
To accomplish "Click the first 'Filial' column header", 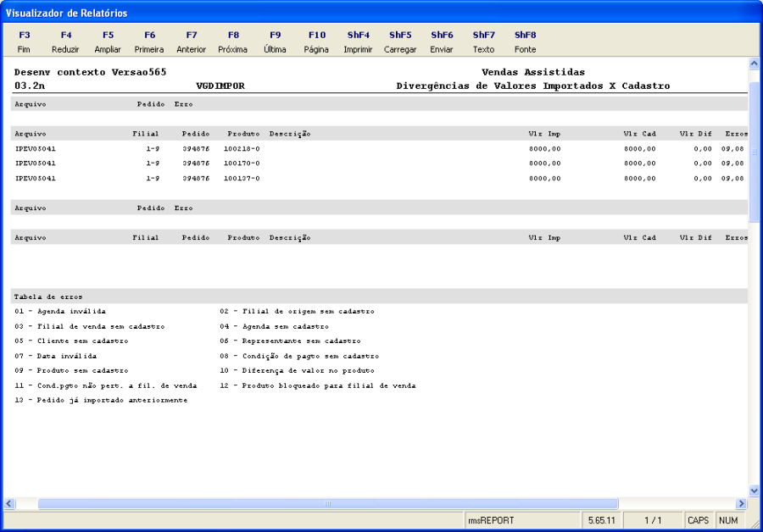I will tap(146, 134).
